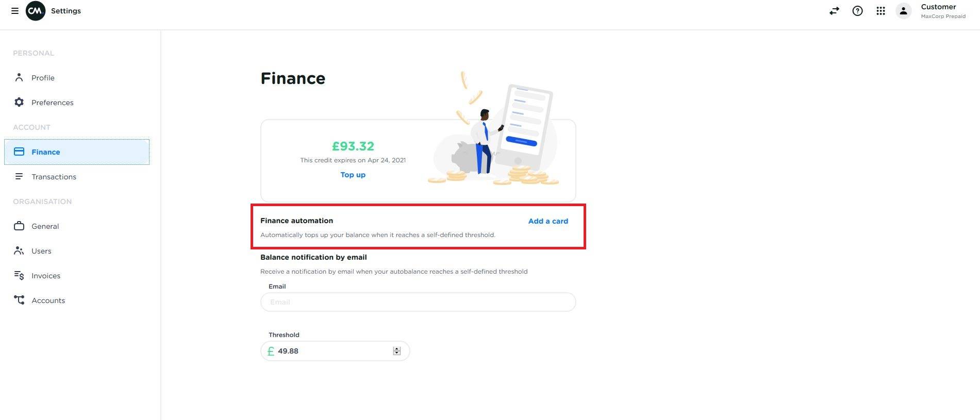Viewport: 980px width, 420px height.
Task: Select the Finance sidebar item
Action: pyautogui.click(x=46, y=152)
